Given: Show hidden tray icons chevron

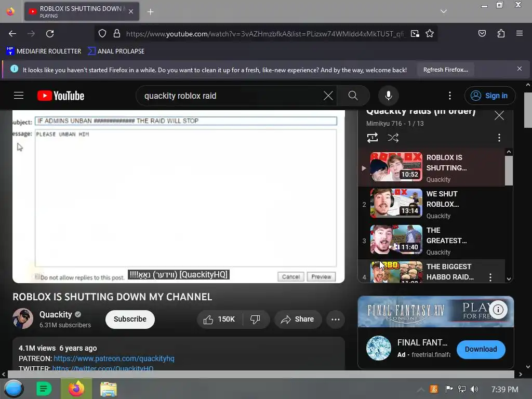Looking at the screenshot, I should [x=420, y=390].
